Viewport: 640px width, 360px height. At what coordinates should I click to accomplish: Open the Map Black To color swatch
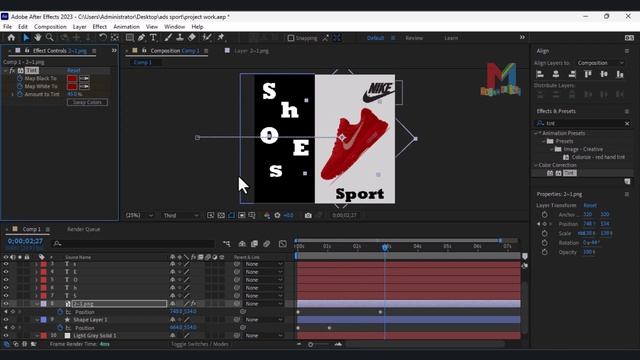coord(72,78)
